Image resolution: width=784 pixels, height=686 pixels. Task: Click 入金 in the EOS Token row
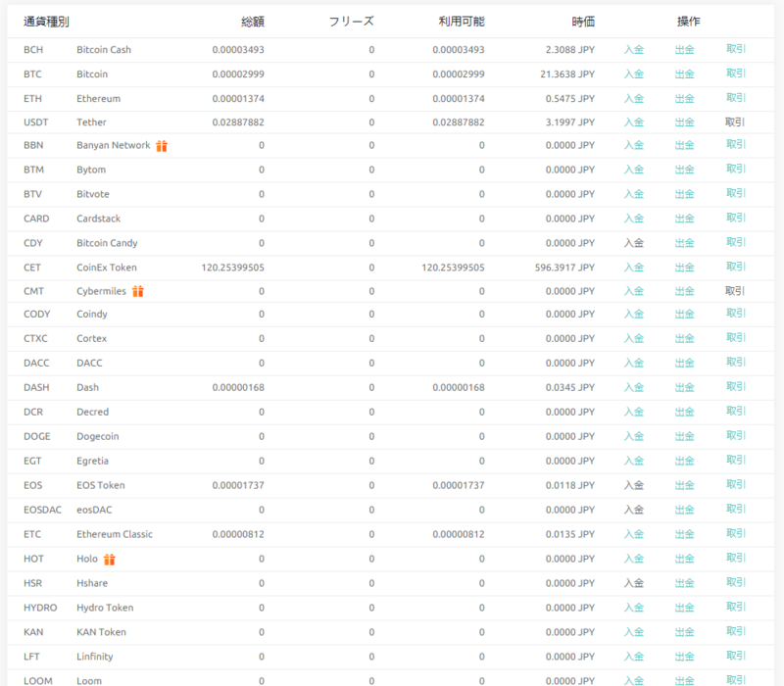[x=633, y=485]
